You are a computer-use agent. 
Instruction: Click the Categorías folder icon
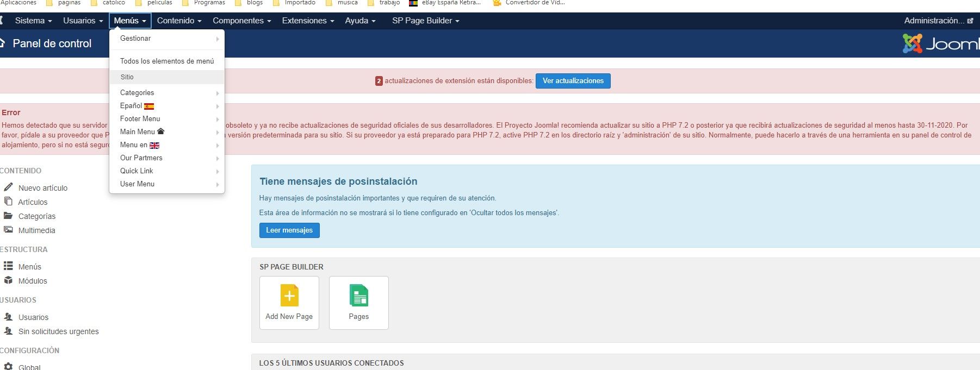pos(8,216)
